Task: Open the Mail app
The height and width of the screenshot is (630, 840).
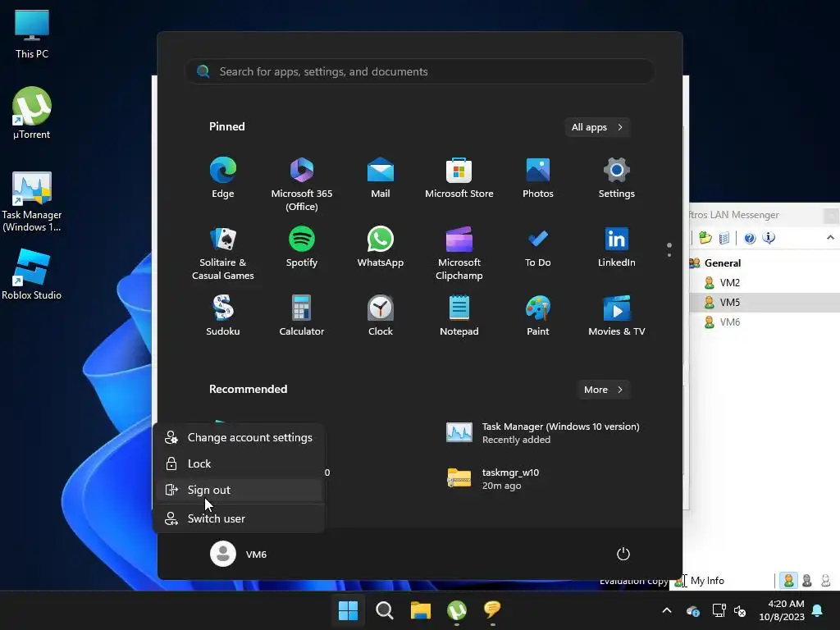Action: click(381, 178)
